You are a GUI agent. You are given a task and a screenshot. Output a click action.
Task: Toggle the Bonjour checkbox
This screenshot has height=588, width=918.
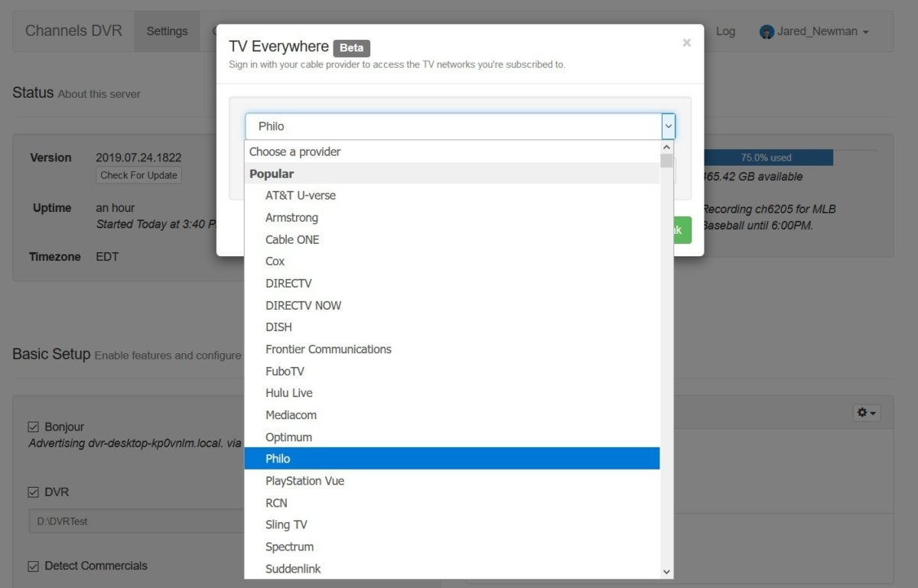[x=34, y=427]
